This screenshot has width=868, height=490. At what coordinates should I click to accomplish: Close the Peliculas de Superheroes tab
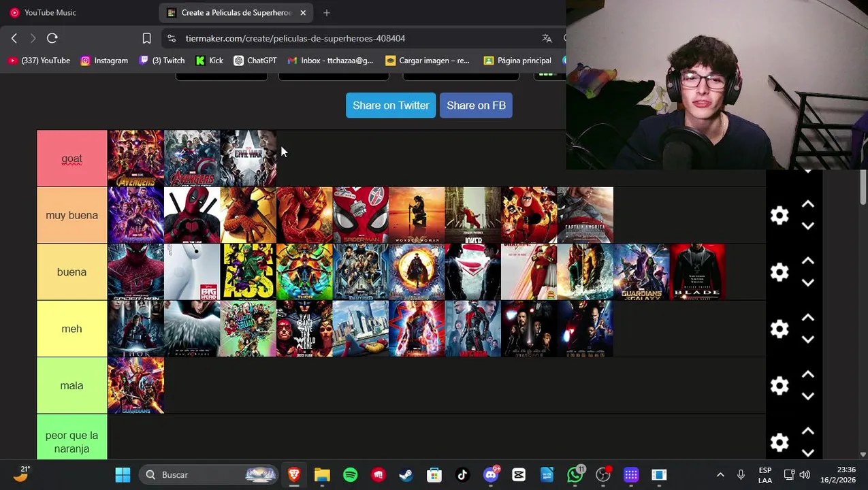click(303, 12)
